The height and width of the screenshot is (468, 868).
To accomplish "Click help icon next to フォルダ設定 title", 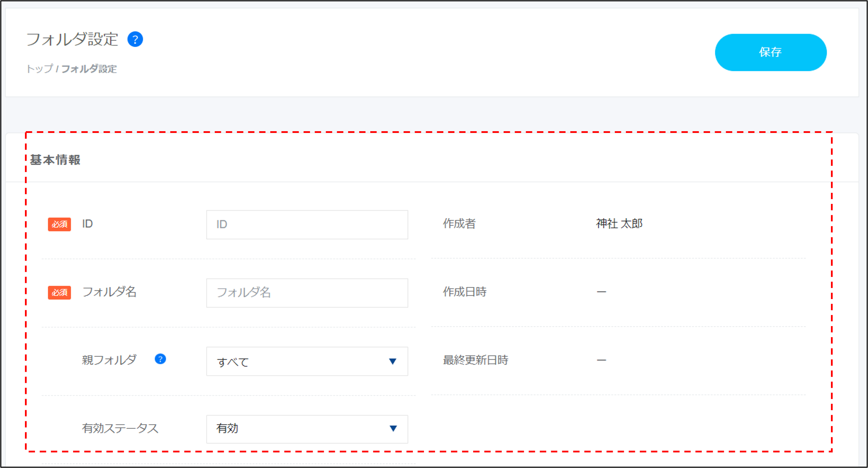I will pyautogui.click(x=135, y=39).
